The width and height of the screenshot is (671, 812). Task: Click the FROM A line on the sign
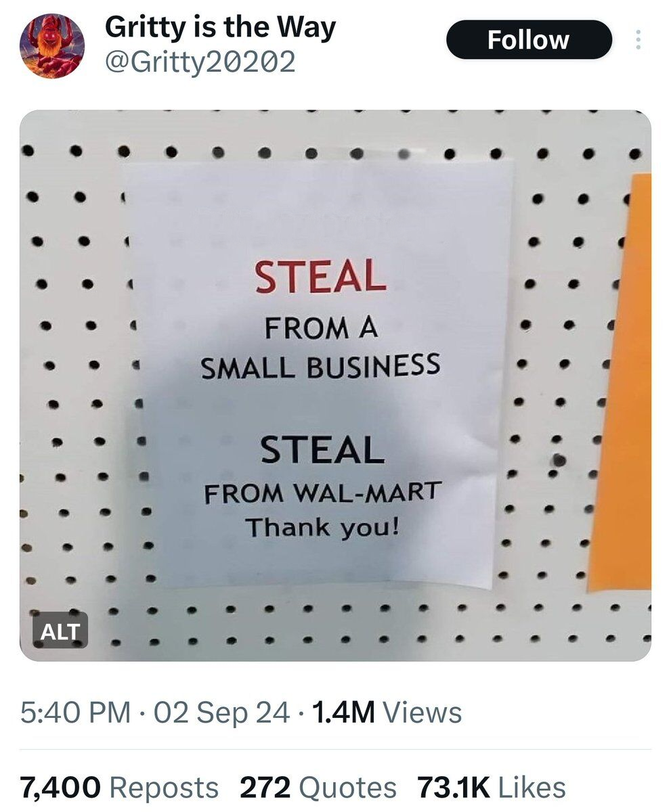click(321, 330)
